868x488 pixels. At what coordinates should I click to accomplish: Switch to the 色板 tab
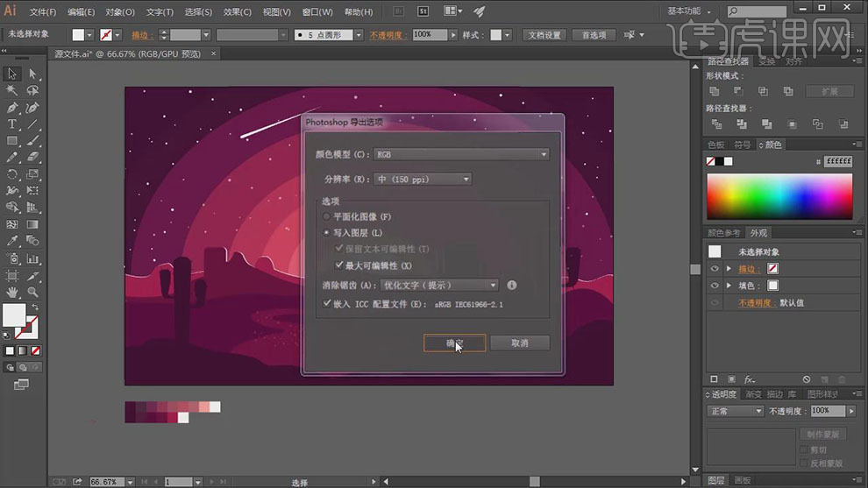(x=715, y=145)
